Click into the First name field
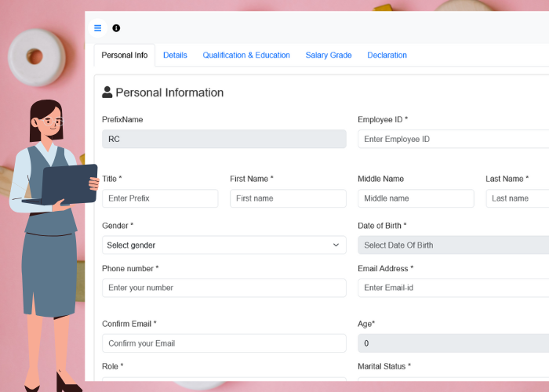Viewport: 549px width, 392px height. [x=288, y=198]
